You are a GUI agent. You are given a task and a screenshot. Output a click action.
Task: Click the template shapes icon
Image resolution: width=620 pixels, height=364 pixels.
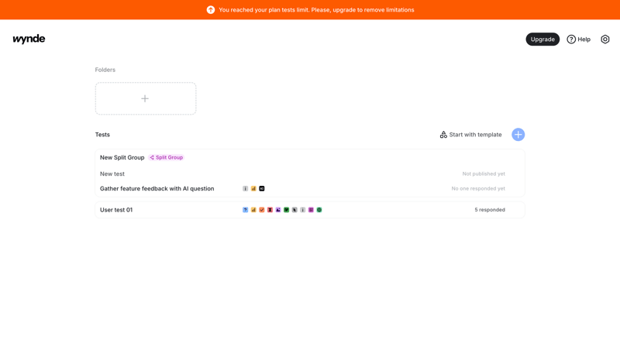click(x=443, y=135)
